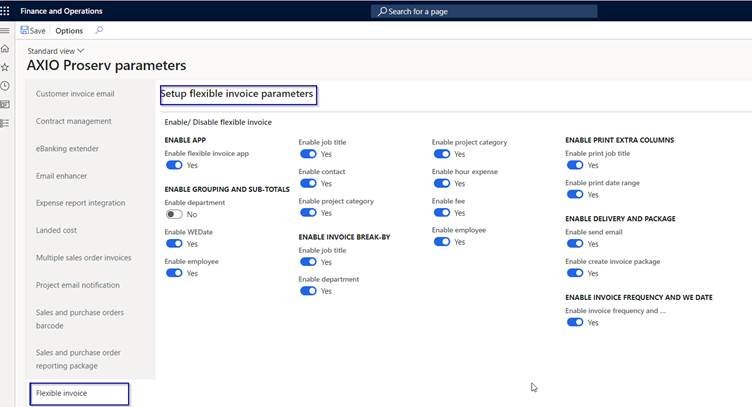Screen dimensions: 752x407
Task: Open the app launcher waffle menu
Action: pos(6,11)
